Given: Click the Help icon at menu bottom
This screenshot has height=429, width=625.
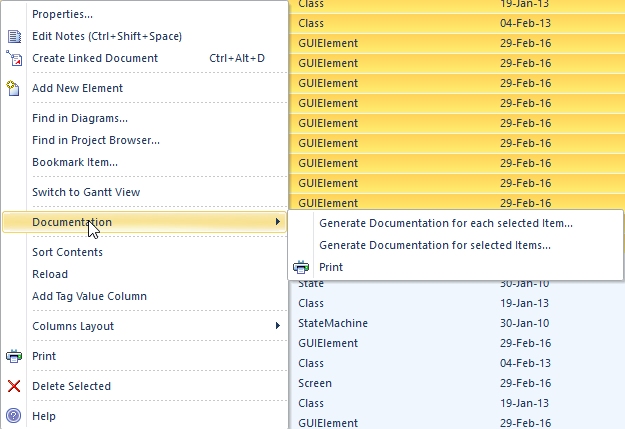Looking at the screenshot, I should pos(14,416).
